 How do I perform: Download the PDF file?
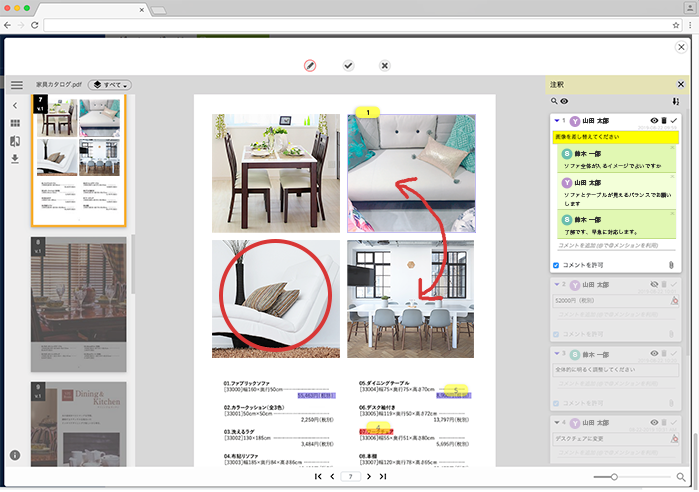(x=16, y=159)
